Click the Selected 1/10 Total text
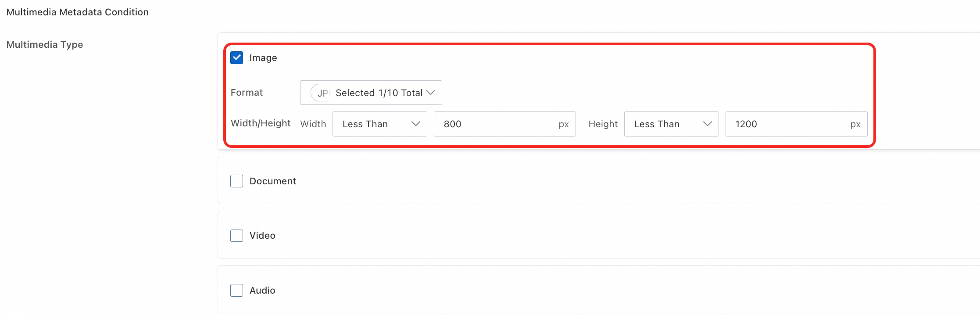The image size is (980, 316). 378,93
